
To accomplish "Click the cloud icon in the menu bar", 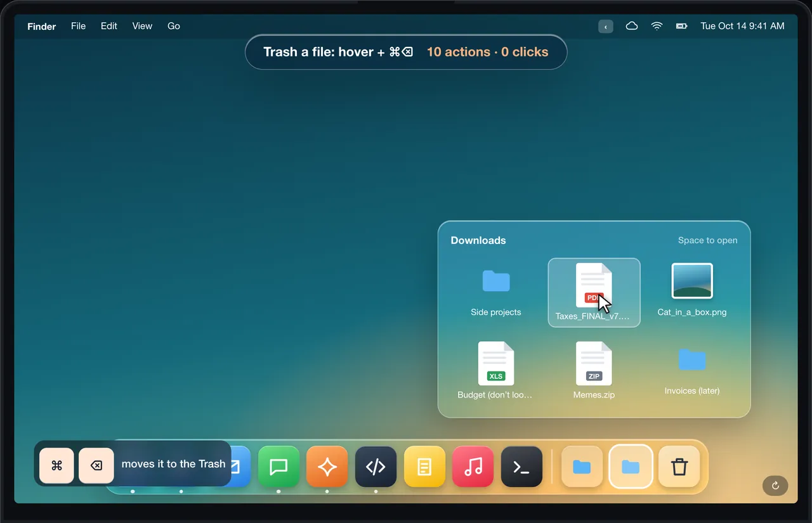I will pos(632,26).
